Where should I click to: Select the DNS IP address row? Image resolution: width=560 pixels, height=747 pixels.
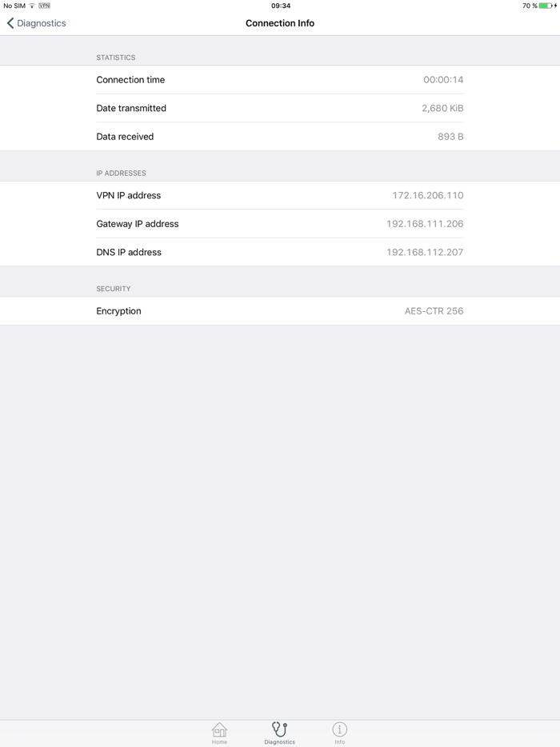[279, 252]
